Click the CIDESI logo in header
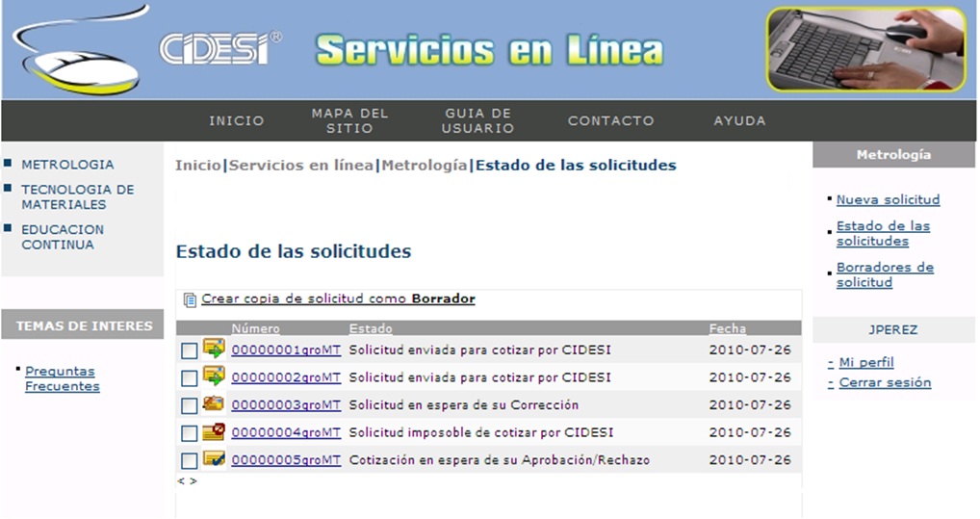Image resolution: width=980 pixels, height=519 pixels. (x=220, y=50)
